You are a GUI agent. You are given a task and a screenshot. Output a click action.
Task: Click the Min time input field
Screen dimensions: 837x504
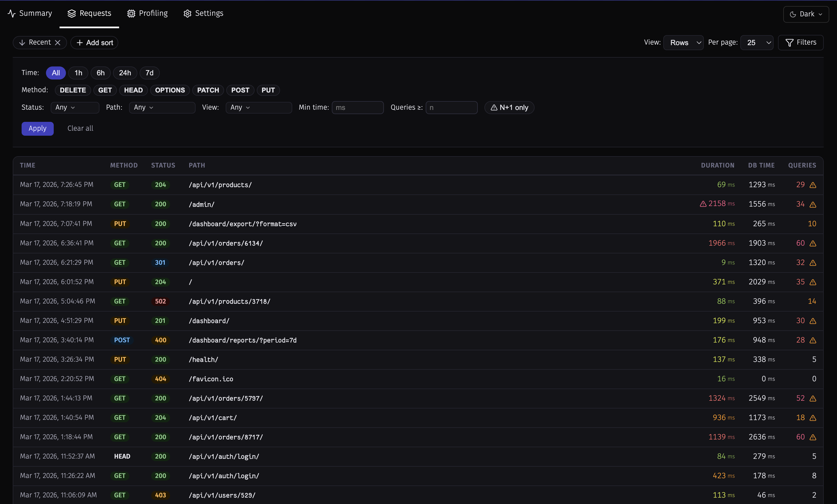357,107
